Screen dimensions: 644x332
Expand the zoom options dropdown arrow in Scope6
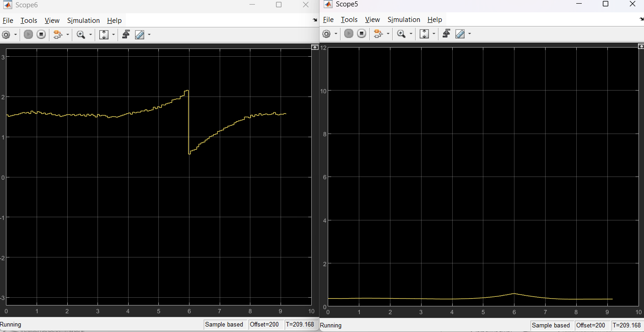(x=91, y=35)
